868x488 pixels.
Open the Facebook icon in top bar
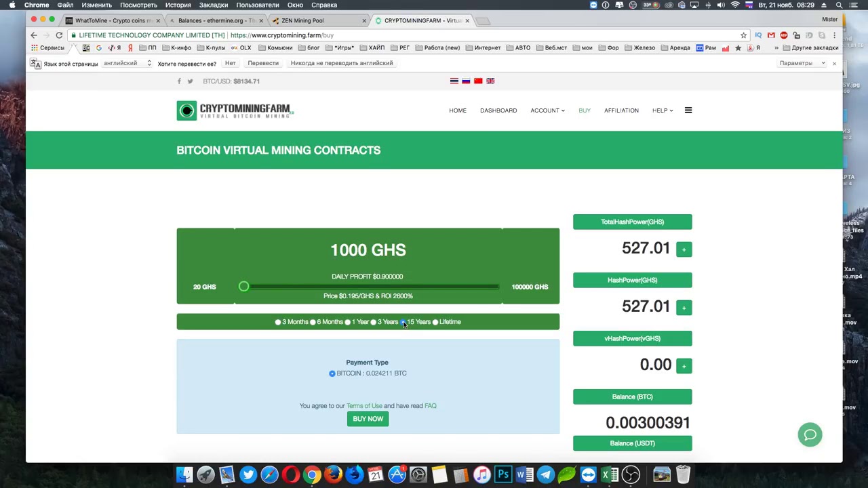coord(179,81)
